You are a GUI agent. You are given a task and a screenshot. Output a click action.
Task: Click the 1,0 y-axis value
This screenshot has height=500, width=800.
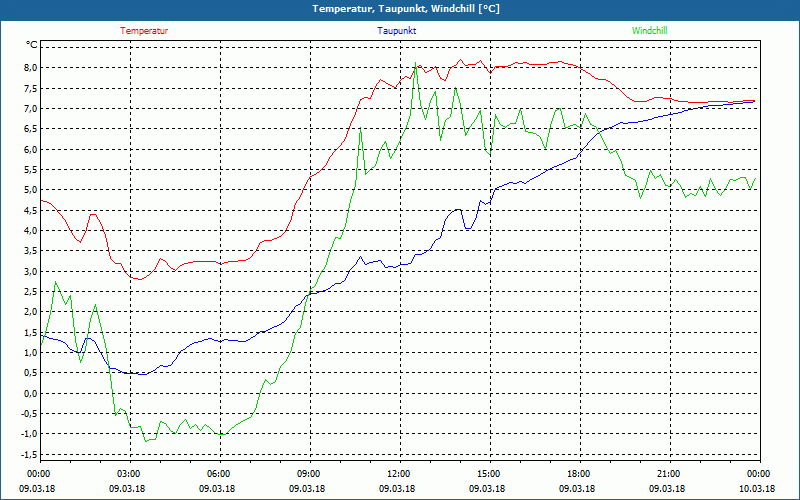click(x=31, y=353)
